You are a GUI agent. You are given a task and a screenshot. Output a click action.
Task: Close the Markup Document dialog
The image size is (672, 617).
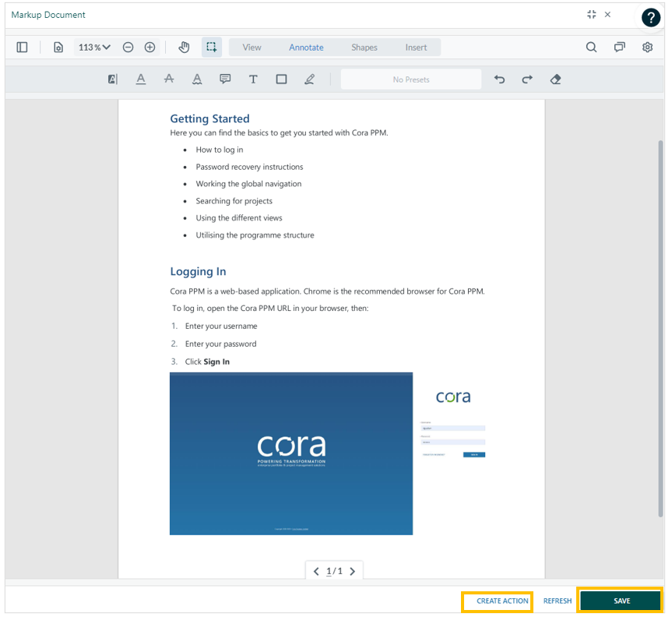(x=607, y=15)
